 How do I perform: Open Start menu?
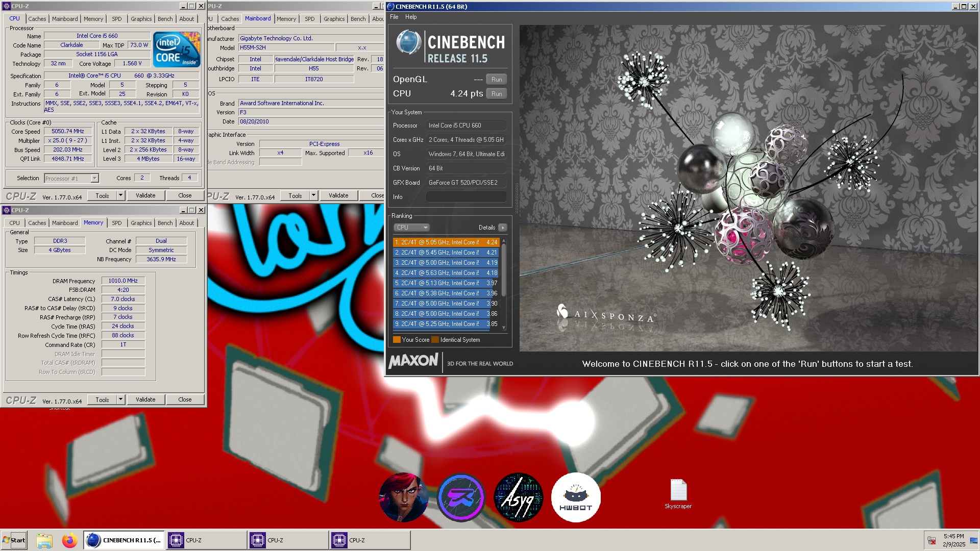coord(14,540)
